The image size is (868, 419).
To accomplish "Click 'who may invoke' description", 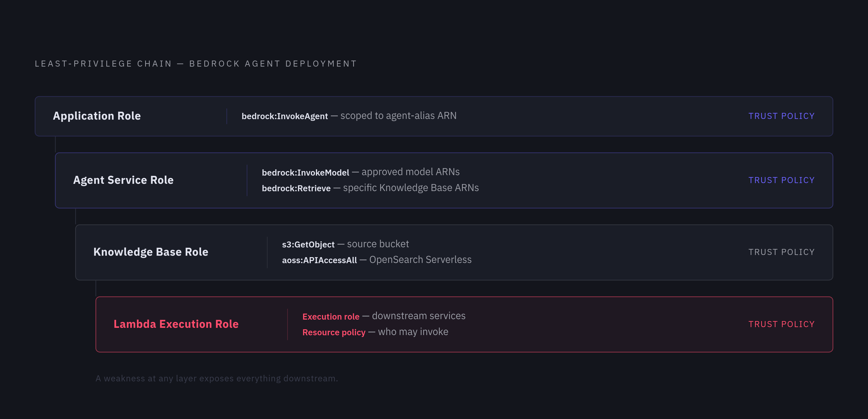I will (x=413, y=332).
